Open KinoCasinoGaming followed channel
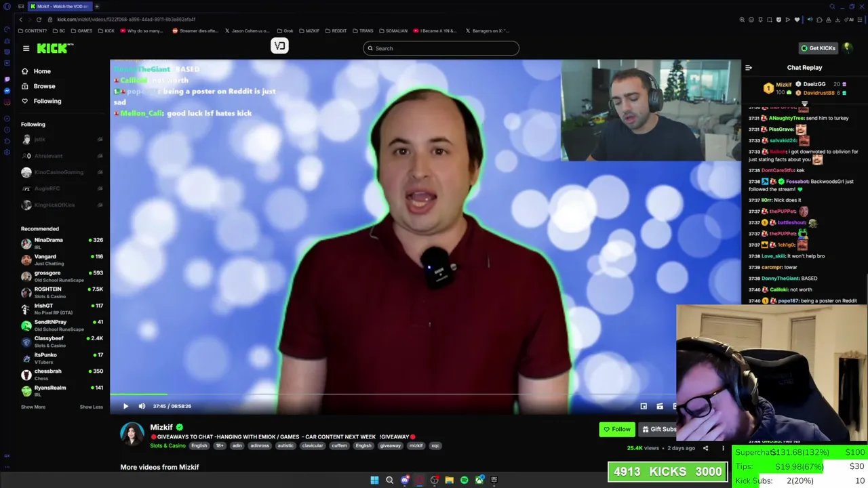This screenshot has height=488, width=868. [x=62, y=172]
